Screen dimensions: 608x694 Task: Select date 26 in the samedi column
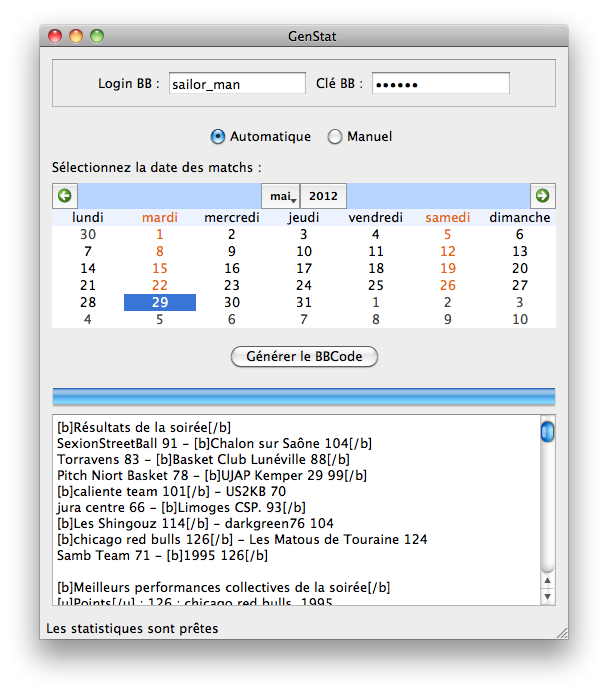click(x=448, y=285)
